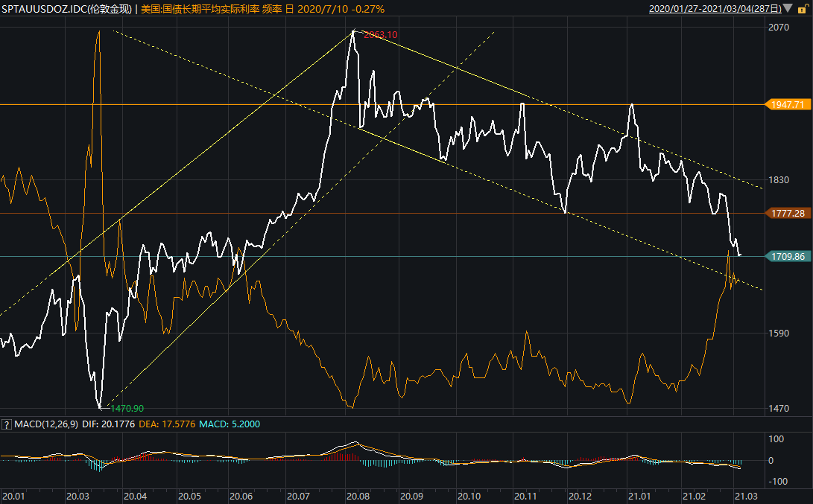The width and height of the screenshot is (813, 504).
Task: Click the 2063.10 peak price marker
Action: point(380,35)
